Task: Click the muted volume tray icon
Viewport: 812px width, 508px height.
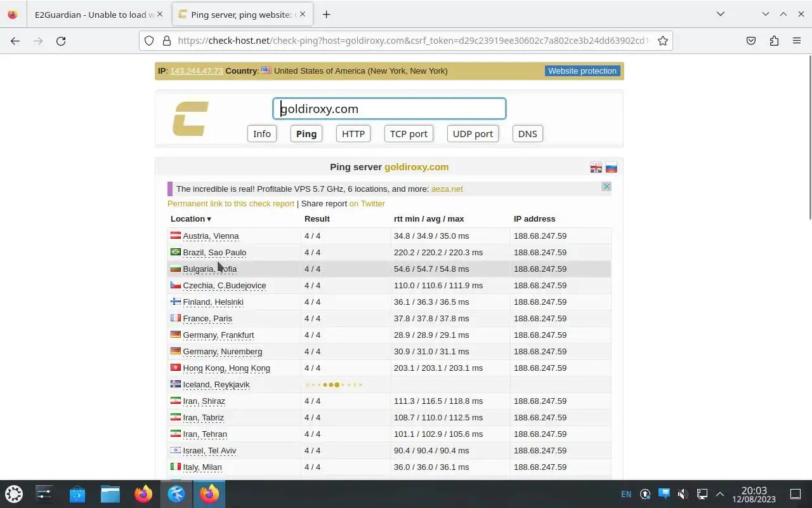Action: pyautogui.click(x=683, y=494)
